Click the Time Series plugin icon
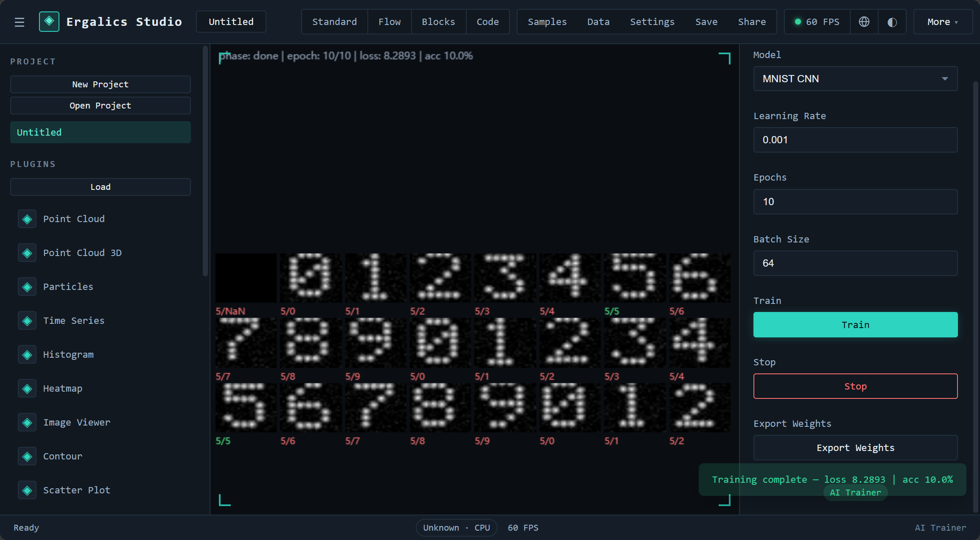This screenshot has width=980, height=540. tap(27, 321)
